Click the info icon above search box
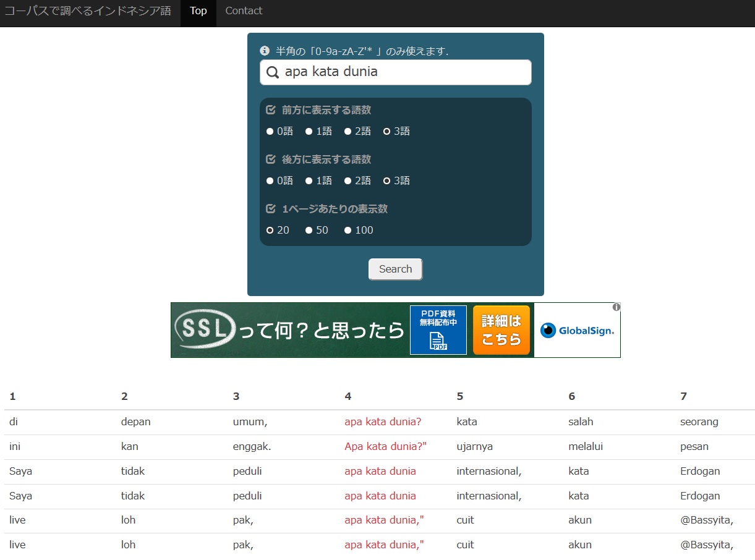 [x=265, y=51]
